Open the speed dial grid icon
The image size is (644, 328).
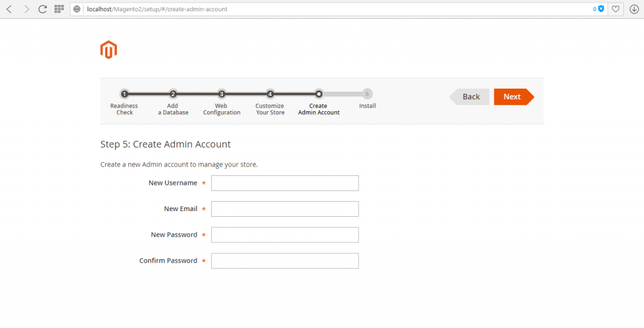(x=59, y=9)
